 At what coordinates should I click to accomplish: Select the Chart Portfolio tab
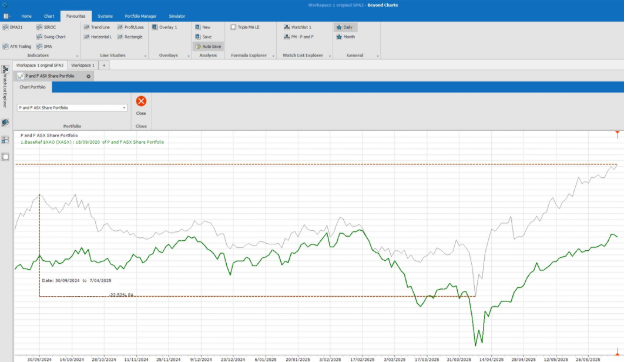coord(33,87)
